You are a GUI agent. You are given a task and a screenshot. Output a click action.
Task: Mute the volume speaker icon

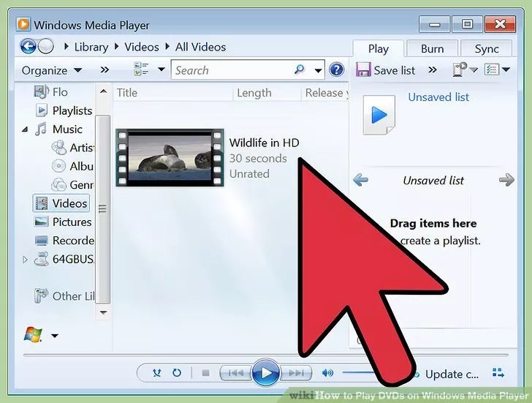pos(327,373)
